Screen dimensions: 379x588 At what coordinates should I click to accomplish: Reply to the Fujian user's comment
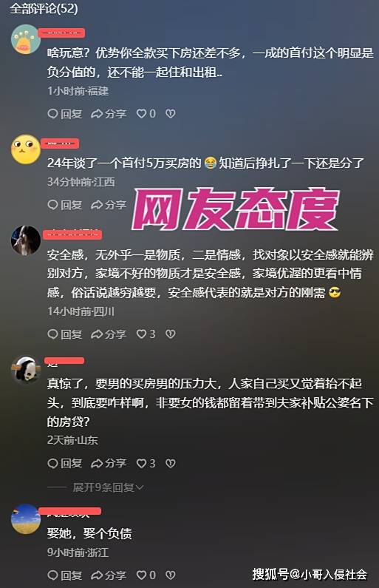click(65, 114)
